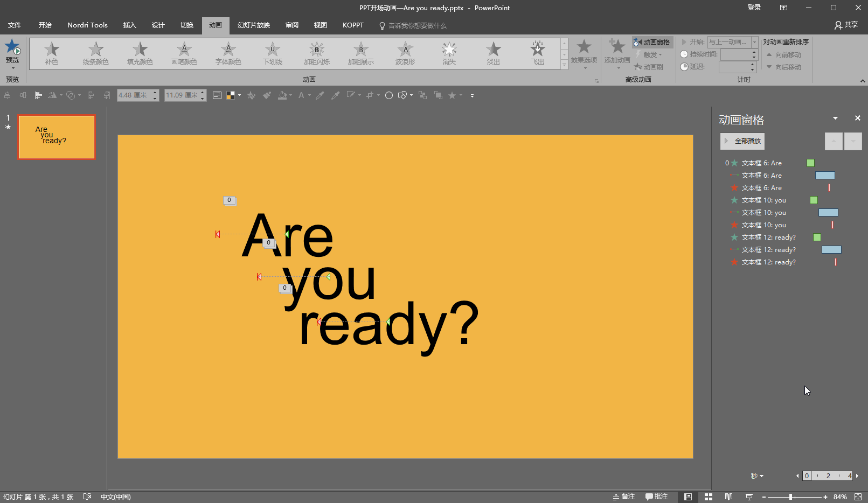This screenshot has height=503, width=868.
Task: Open the 触发 trigger dropdown
Action: (x=649, y=54)
